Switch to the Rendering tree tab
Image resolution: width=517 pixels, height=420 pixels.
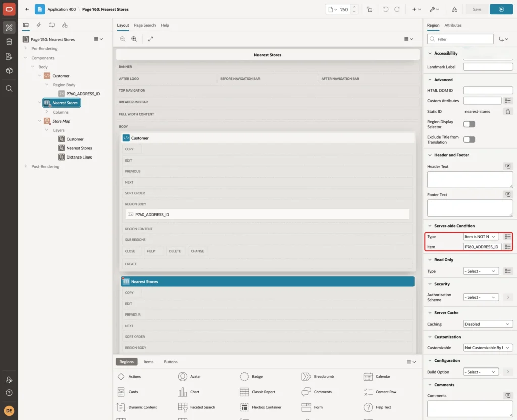click(26, 25)
